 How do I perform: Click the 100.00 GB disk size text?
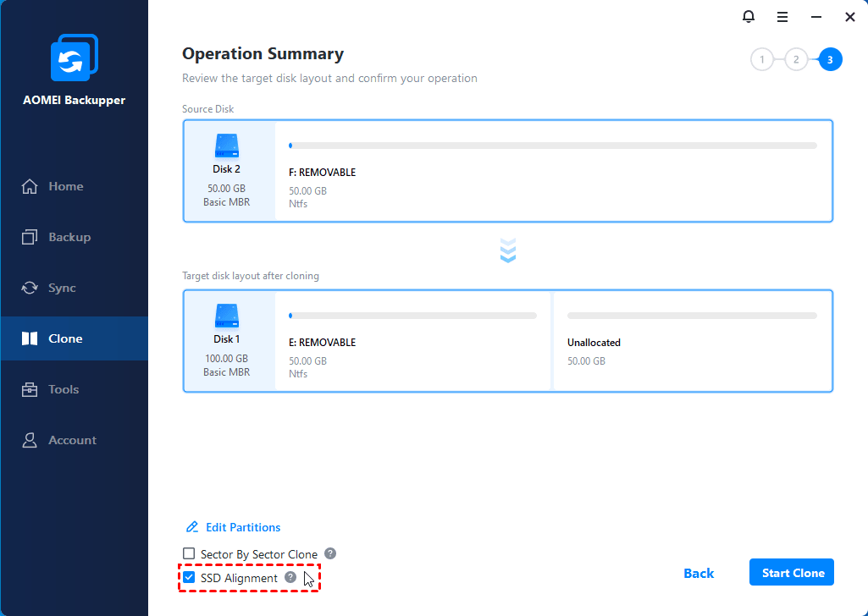coord(226,358)
